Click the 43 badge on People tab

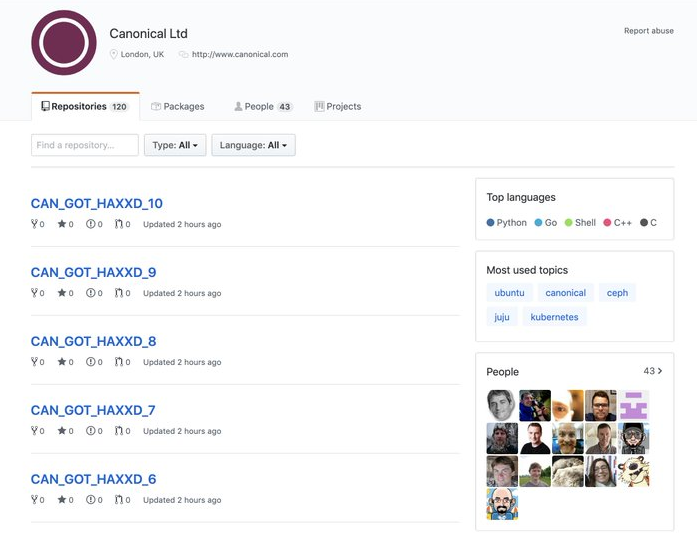point(284,107)
